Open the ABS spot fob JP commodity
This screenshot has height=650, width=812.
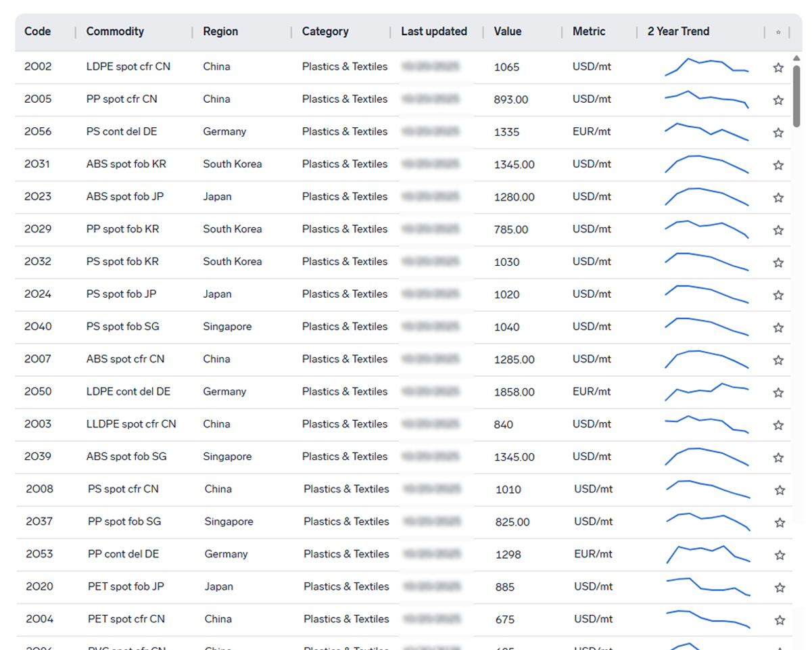point(125,197)
